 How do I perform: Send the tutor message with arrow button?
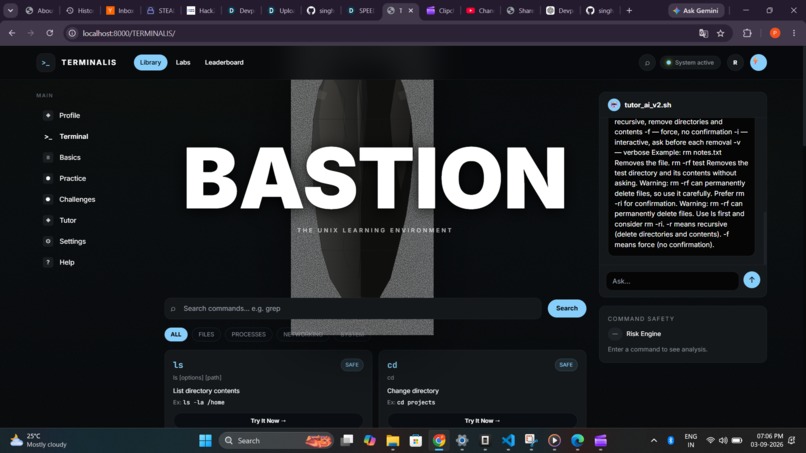[752, 280]
